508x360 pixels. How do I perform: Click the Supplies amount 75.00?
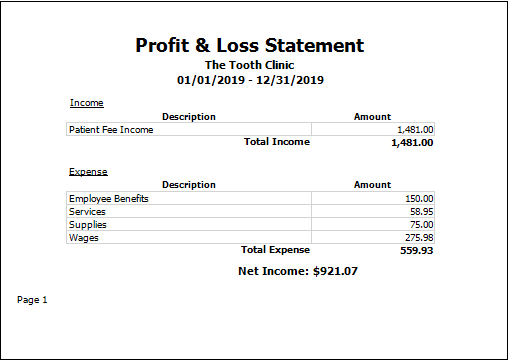coord(422,225)
